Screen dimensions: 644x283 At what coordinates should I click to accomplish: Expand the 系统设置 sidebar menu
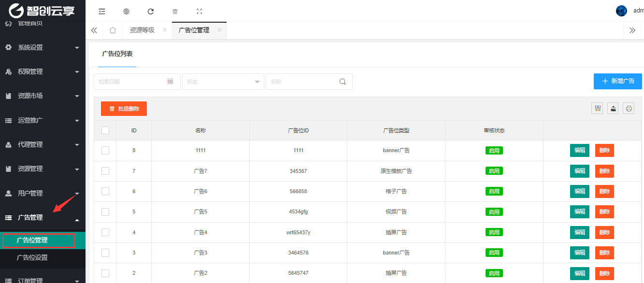pos(43,47)
